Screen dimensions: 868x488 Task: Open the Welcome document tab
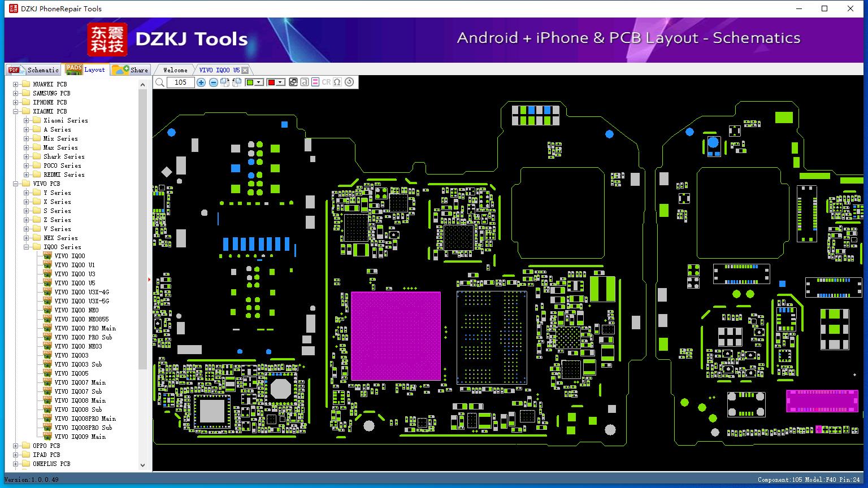175,70
